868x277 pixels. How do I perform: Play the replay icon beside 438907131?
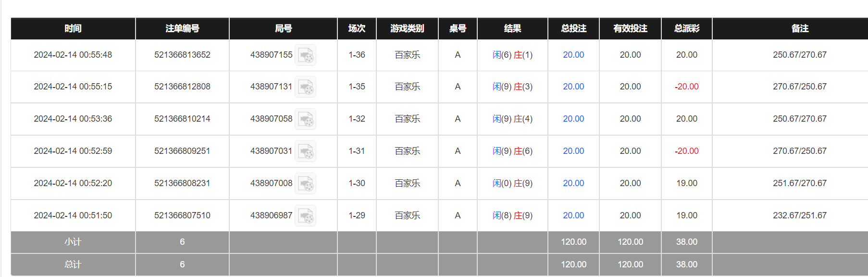coord(305,87)
